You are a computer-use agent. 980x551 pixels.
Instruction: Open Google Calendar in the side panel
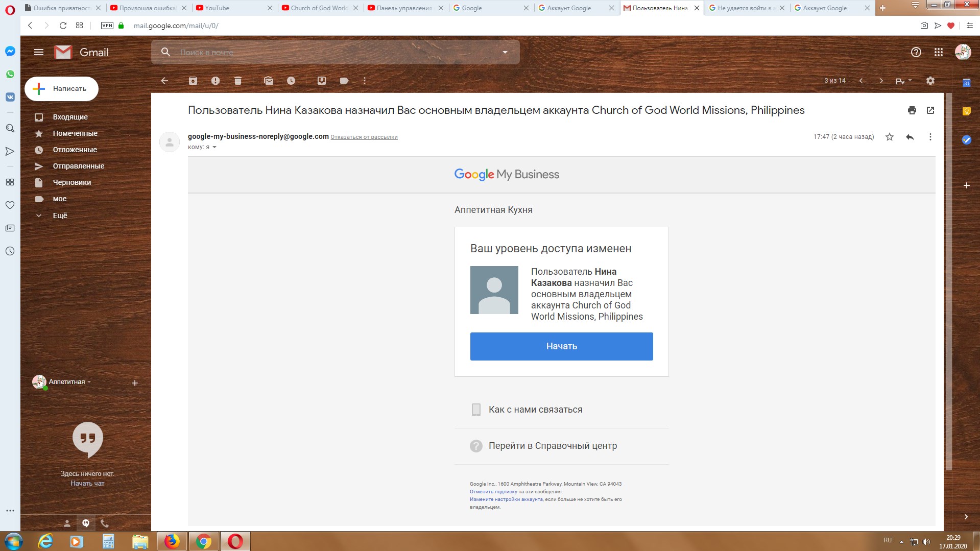(x=966, y=83)
